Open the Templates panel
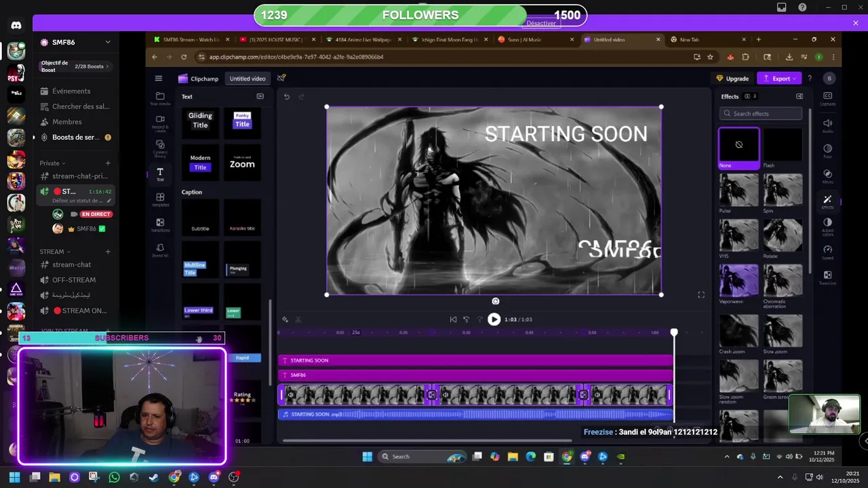 [160, 199]
